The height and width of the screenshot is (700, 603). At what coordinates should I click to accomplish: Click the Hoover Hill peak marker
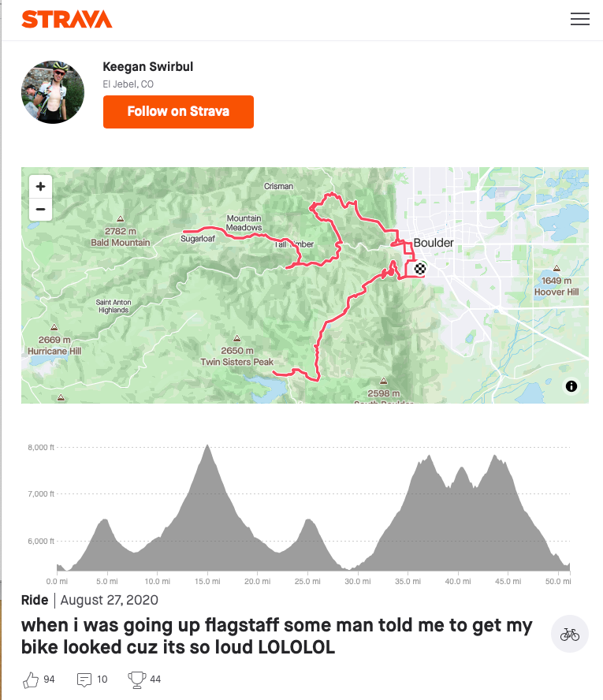(x=556, y=269)
